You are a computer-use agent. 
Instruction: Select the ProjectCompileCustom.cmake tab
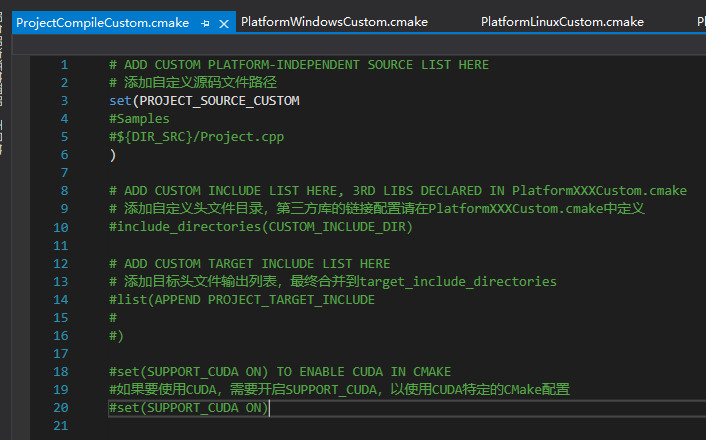point(100,22)
